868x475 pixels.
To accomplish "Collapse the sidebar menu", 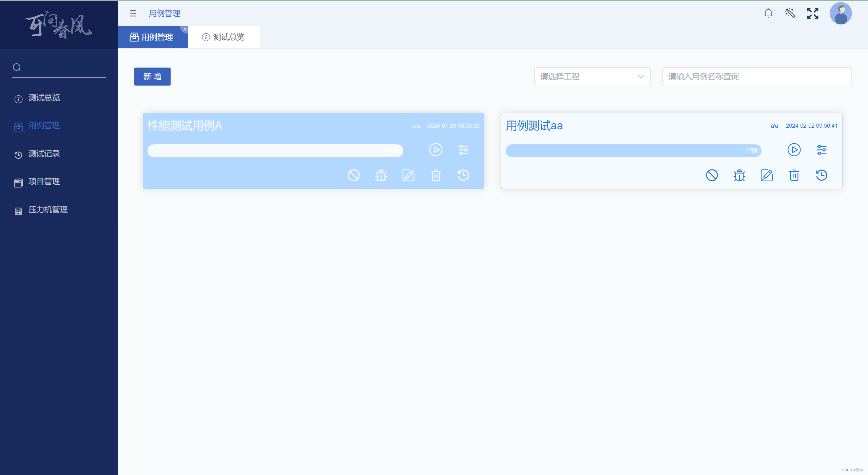I will pyautogui.click(x=133, y=13).
